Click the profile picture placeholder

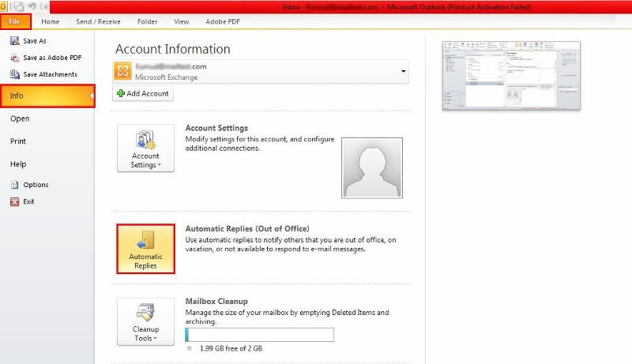coord(372,168)
